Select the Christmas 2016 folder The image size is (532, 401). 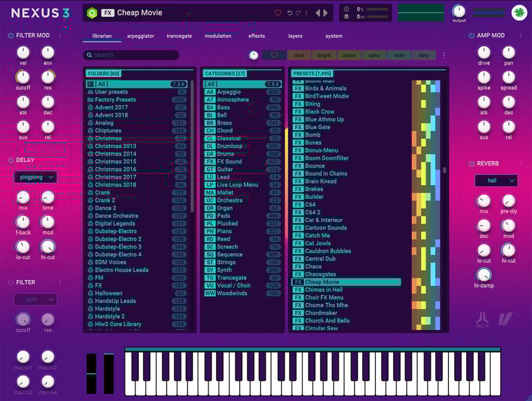[137, 170]
